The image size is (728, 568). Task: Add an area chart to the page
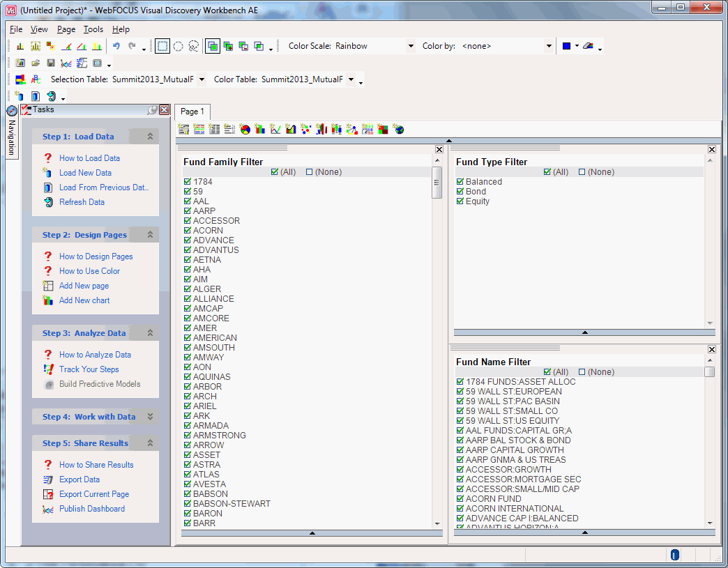291,130
